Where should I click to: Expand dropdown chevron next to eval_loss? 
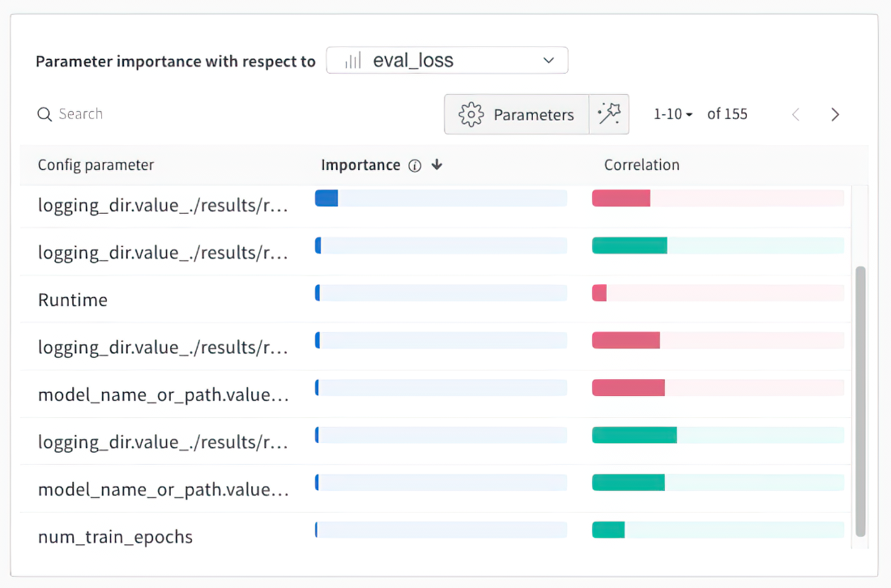click(x=548, y=60)
